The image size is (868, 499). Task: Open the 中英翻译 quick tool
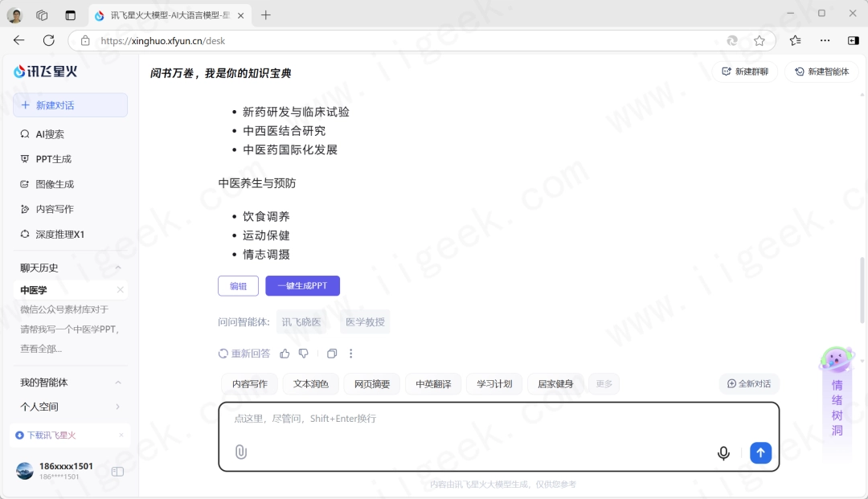[x=432, y=384]
